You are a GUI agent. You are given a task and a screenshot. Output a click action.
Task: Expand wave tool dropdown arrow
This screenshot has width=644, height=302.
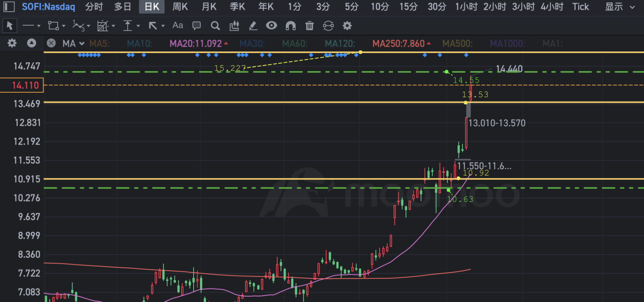click(x=89, y=26)
